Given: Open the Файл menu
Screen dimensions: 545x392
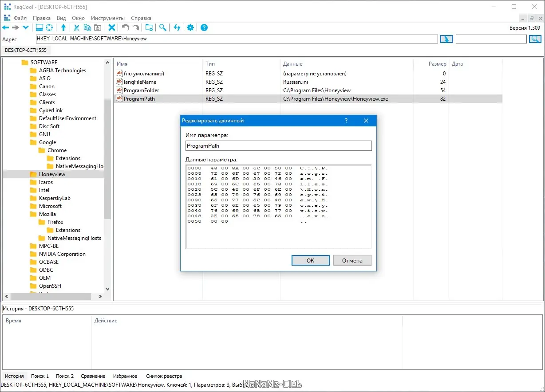Looking at the screenshot, I should click(x=20, y=18).
